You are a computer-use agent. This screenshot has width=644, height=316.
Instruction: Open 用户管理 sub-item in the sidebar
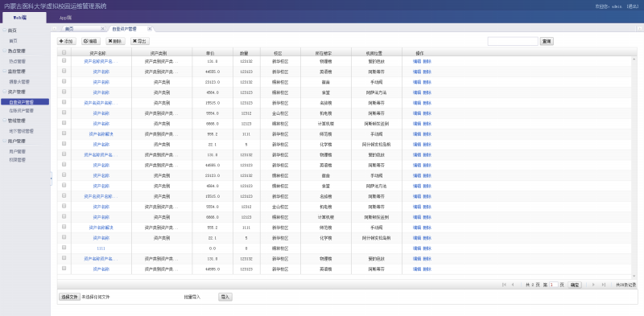[x=17, y=151]
